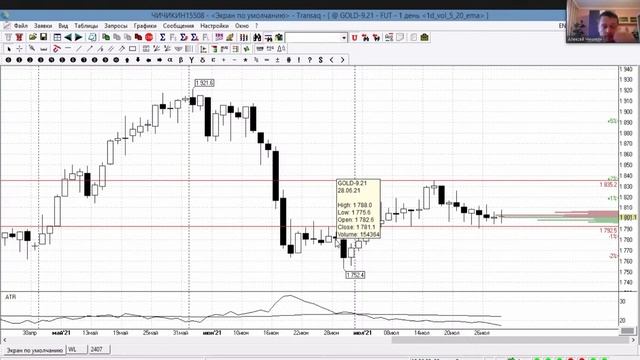Image resolution: width=640 pixels, height=360 pixels.
Task: Click the 1 835.2 red level label
Action: (x=608, y=185)
